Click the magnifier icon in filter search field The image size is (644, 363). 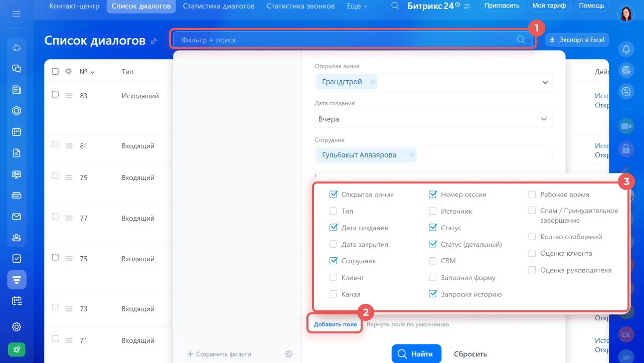[521, 40]
